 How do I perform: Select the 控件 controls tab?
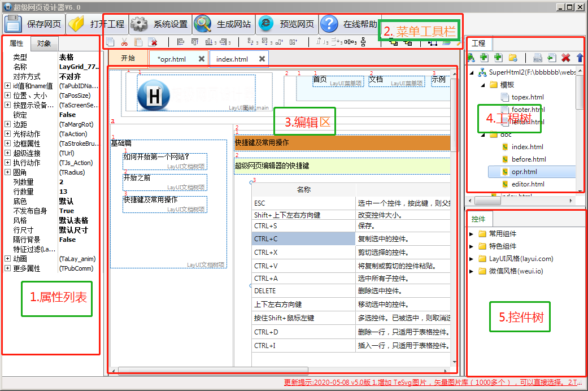(478, 219)
